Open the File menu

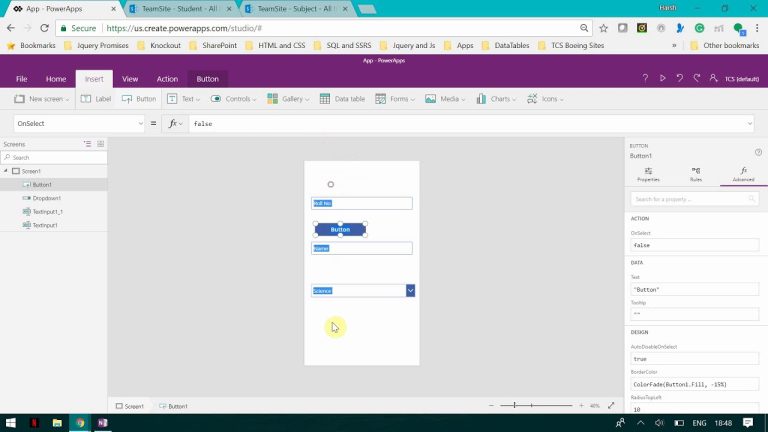pyautogui.click(x=22, y=79)
